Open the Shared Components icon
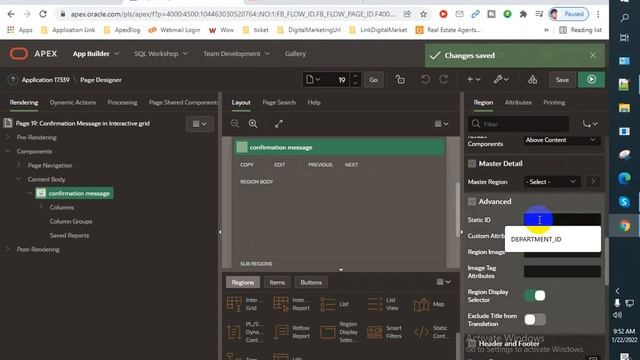Image resolution: width=640 pixels, height=360 pixels. 532,80
